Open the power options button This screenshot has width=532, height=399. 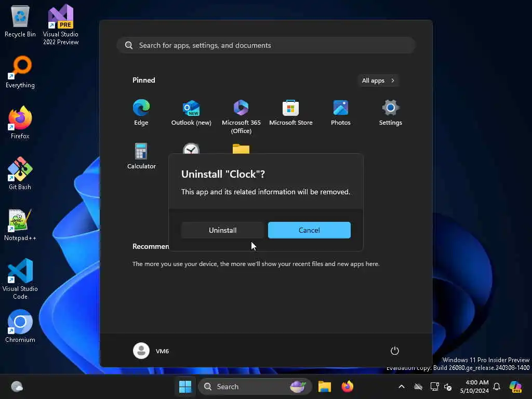pyautogui.click(x=395, y=351)
